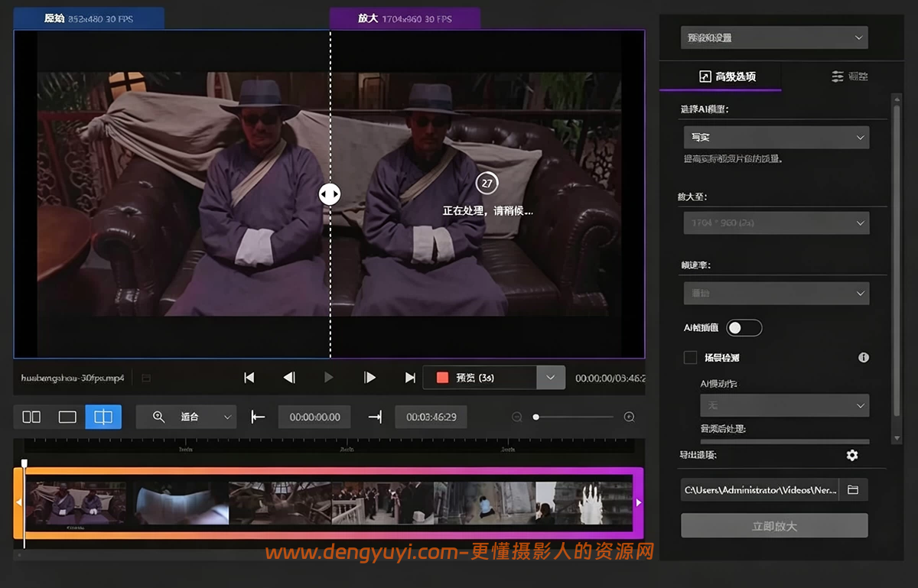Step forward one frame
This screenshot has height=588, width=918.
(369, 378)
